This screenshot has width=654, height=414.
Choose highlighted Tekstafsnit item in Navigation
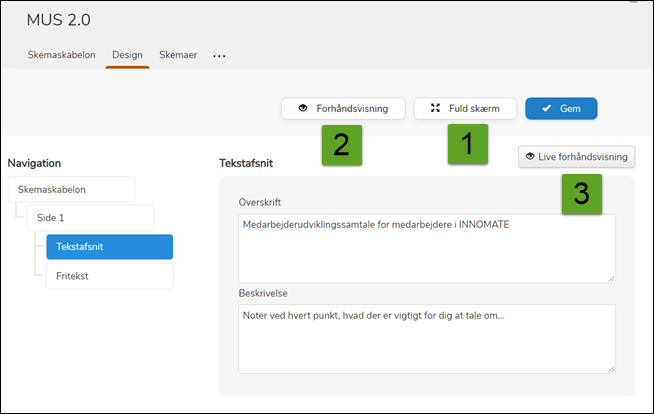[x=109, y=246]
